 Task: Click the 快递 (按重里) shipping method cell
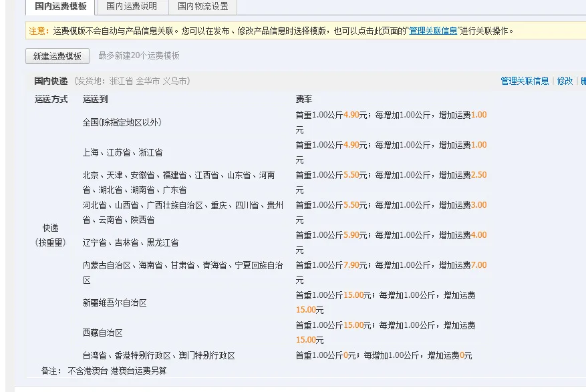pyautogui.click(x=51, y=235)
